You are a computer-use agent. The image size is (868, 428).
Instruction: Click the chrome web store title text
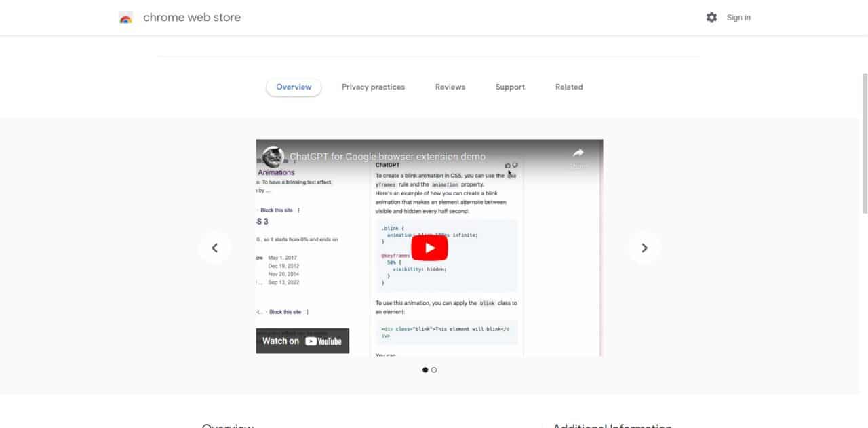pos(192,18)
